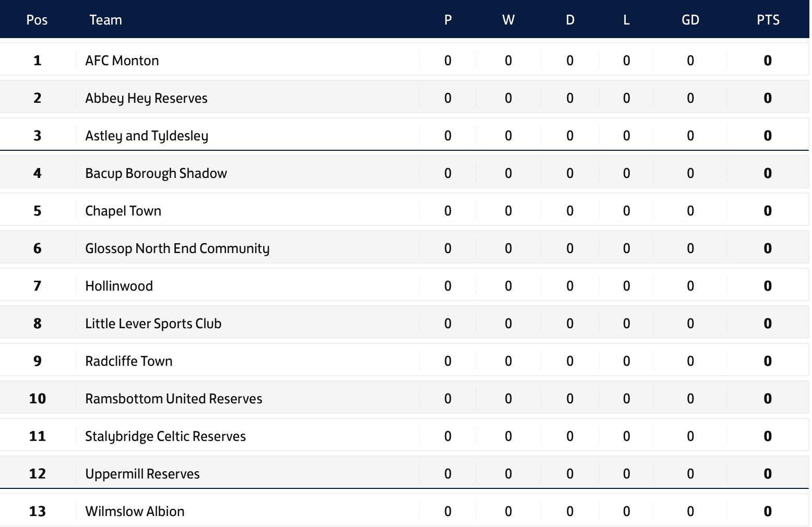
Task: Open Ramsbottom United Reserves entry
Action: 174,399
